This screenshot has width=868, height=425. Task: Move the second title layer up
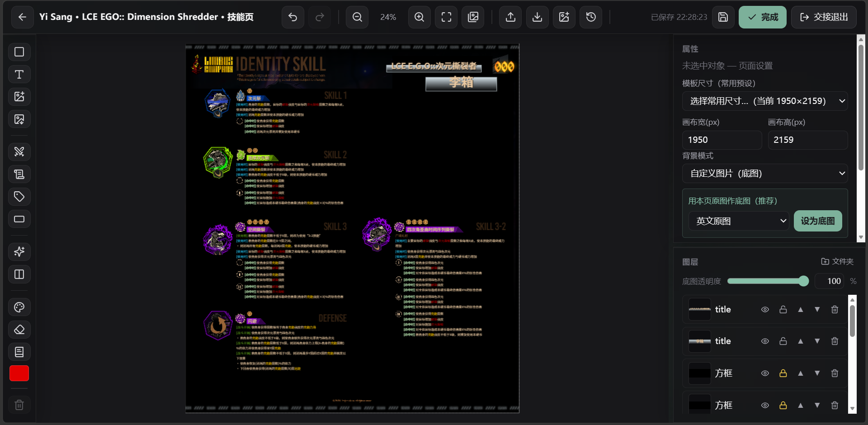(x=801, y=341)
